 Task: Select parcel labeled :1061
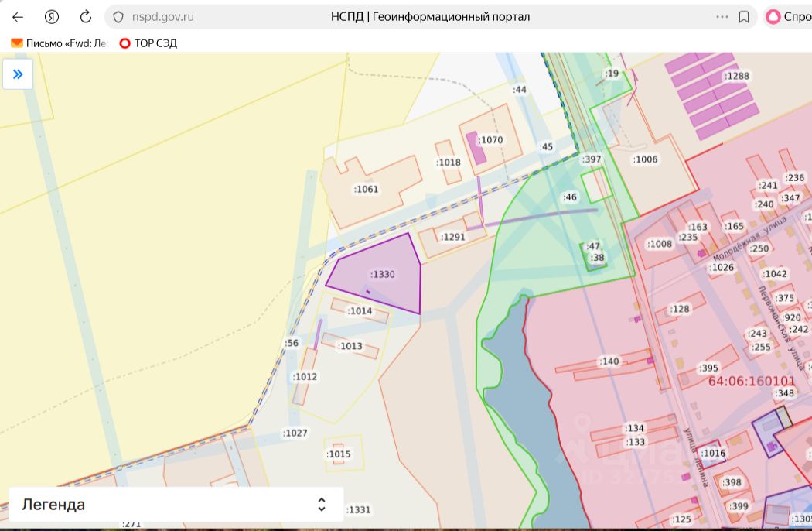[366, 190]
